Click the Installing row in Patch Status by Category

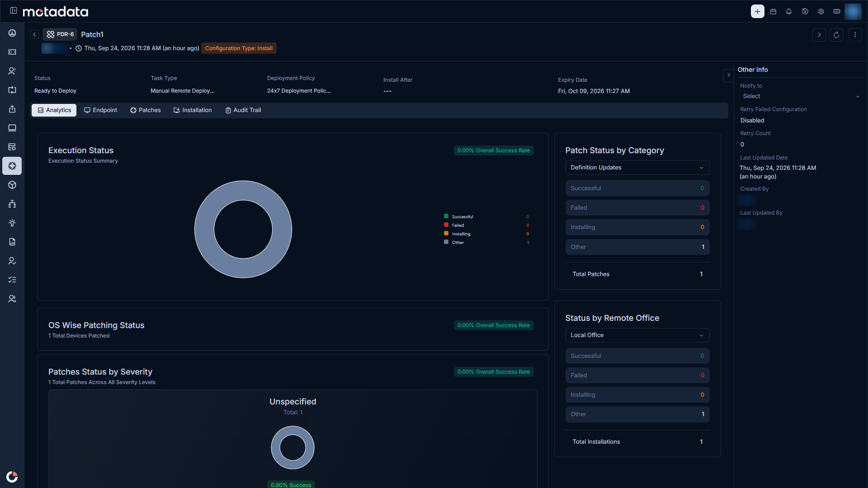pyautogui.click(x=637, y=227)
